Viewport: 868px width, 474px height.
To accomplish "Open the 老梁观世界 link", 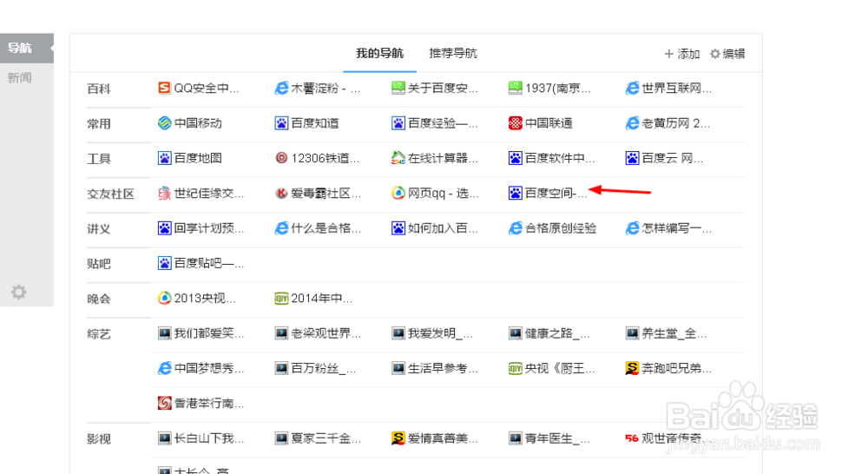I will click(x=326, y=333).
